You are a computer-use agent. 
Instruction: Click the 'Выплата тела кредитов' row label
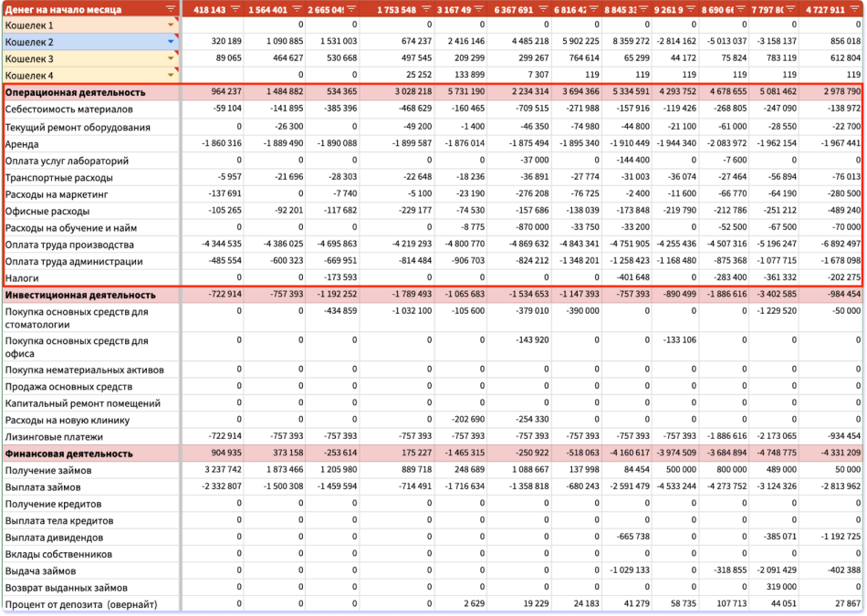pyautogui.click(x=59, y=521)
